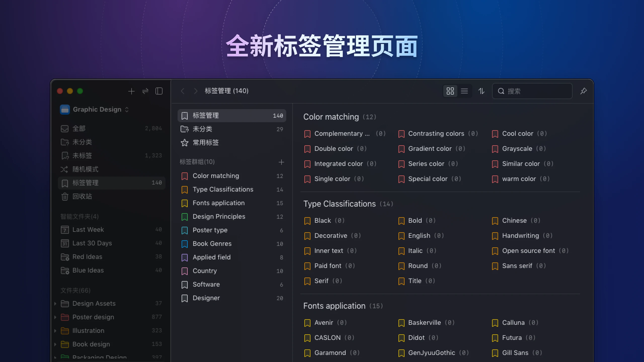Click the Bold tag
This screenshot has width=644, height=362.
click(x=417, y=221)
